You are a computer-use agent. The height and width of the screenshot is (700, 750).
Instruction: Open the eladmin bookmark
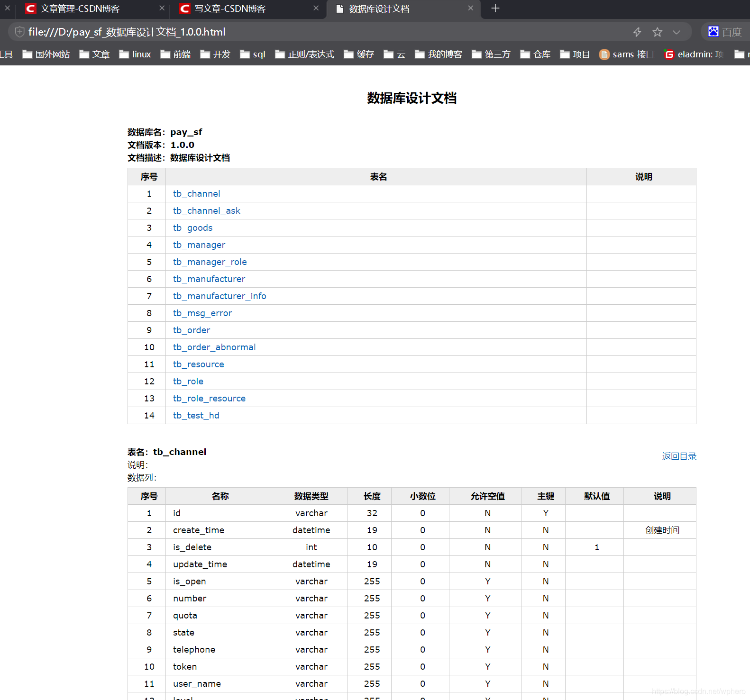(694, 55)
